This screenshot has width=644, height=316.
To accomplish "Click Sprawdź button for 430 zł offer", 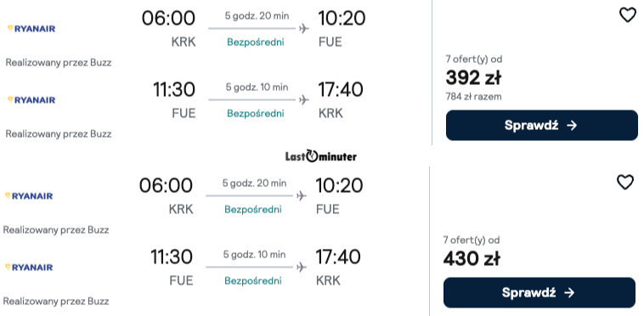I will (x=539, y=292).
